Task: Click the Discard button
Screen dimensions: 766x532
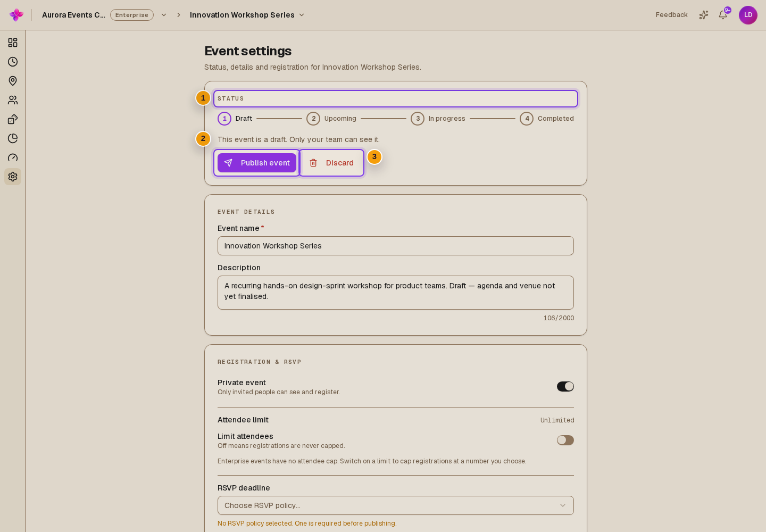Action: tap(331, 163)
